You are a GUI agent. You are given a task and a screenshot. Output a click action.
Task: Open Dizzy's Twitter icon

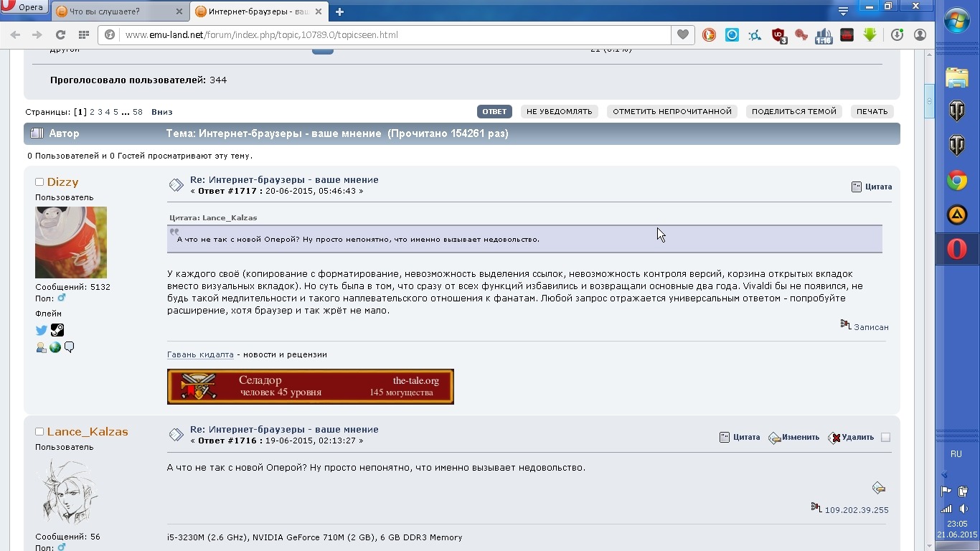[42, 330]
